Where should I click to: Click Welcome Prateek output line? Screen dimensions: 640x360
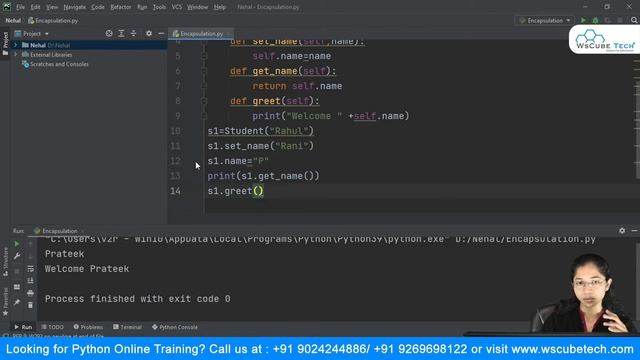(x=87, y=269)
